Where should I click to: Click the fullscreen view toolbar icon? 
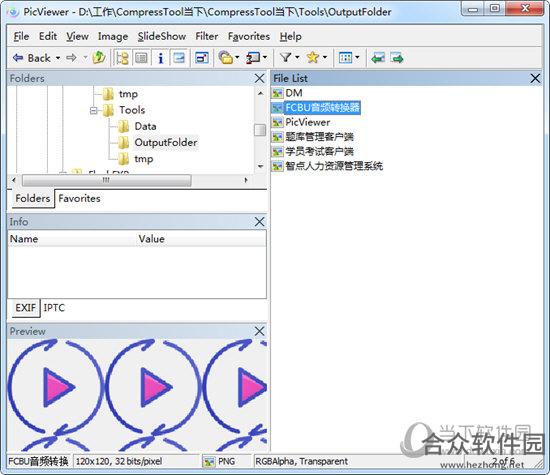pos(202,58)
